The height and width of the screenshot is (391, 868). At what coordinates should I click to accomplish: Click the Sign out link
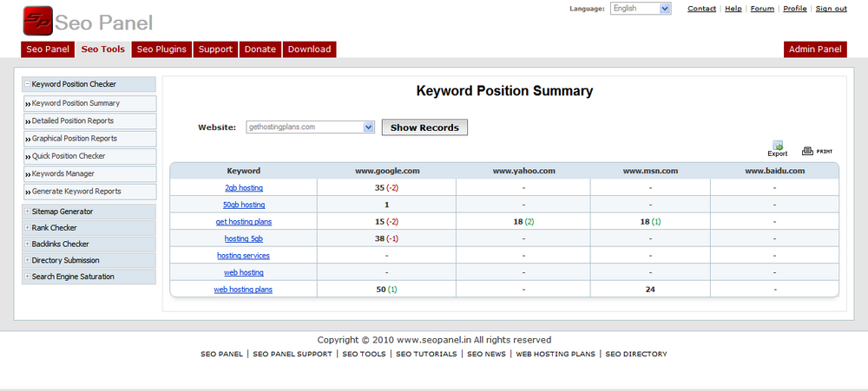(x=832, y=9)
